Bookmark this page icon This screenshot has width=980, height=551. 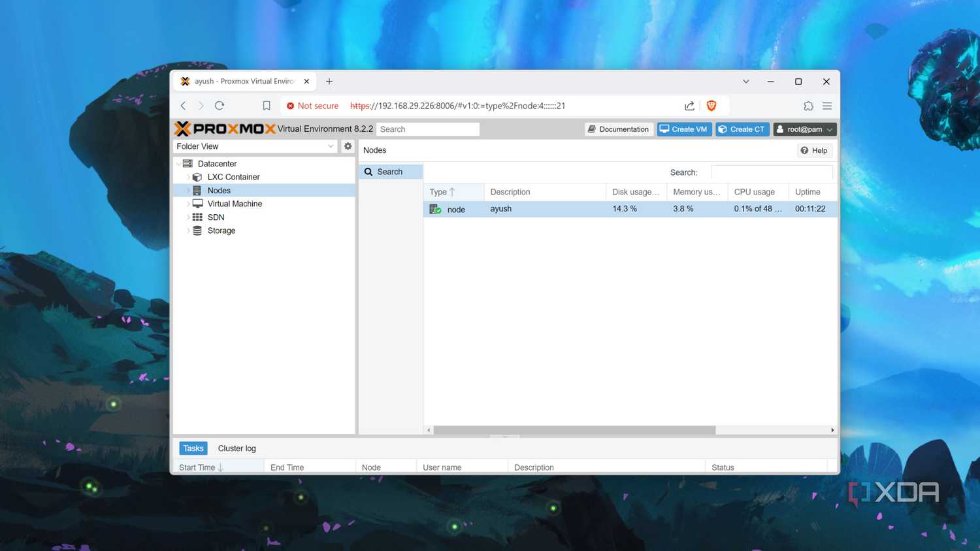pos(267,106)
